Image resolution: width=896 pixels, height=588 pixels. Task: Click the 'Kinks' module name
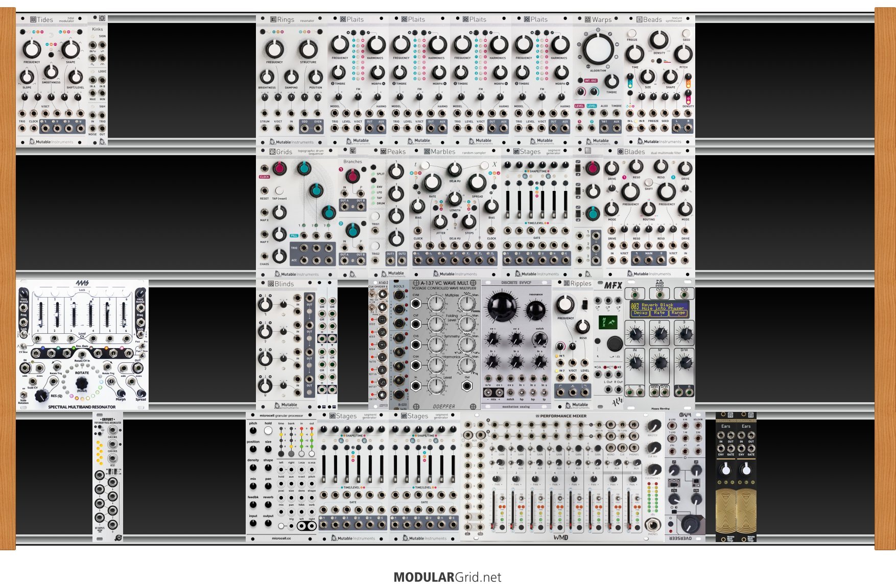point(98,29)
